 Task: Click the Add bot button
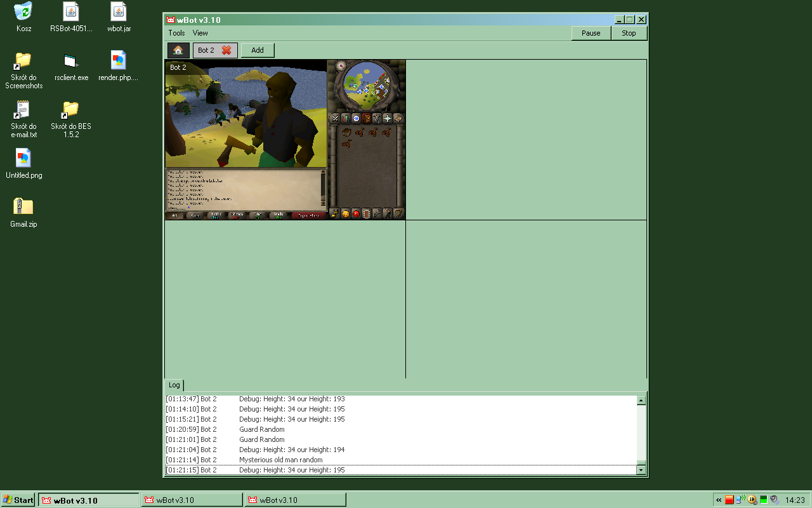click(x=258, y=50)
